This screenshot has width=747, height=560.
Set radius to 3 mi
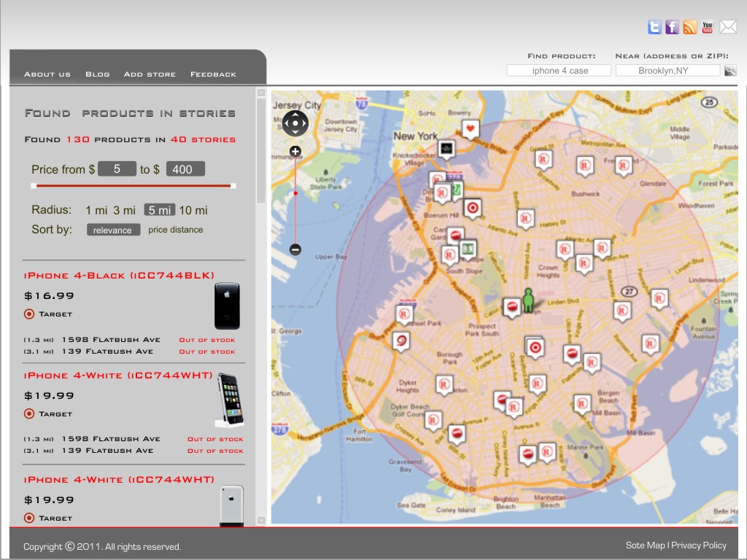[x=124, y=210]
